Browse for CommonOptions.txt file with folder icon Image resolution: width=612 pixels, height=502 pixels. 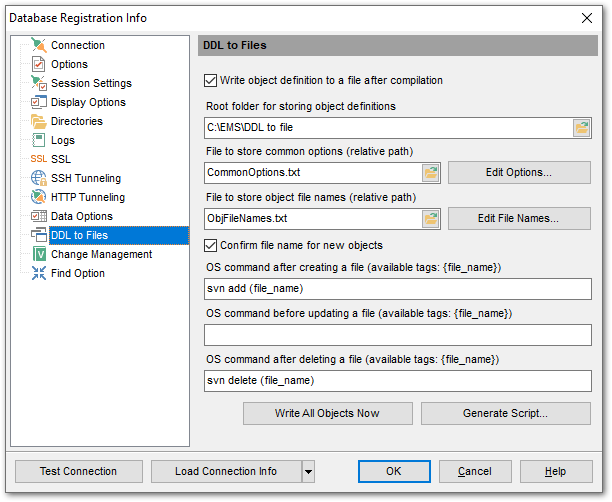[x=431, y=173]
